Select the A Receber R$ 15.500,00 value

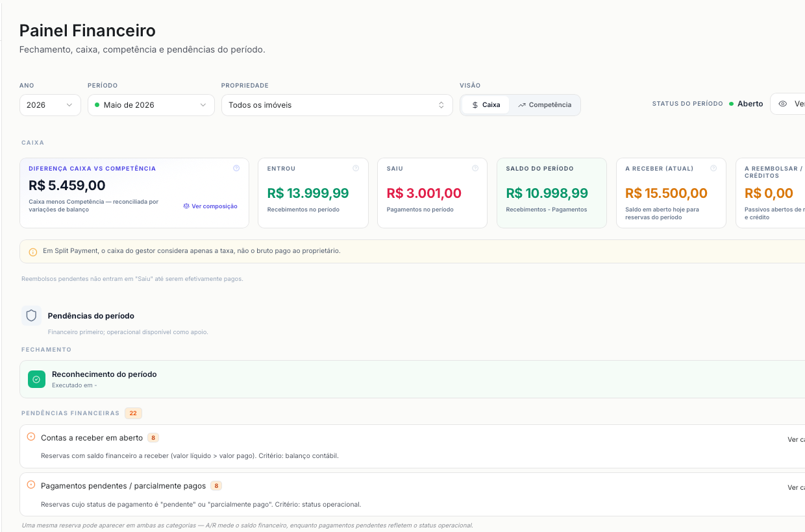point(666,193)
